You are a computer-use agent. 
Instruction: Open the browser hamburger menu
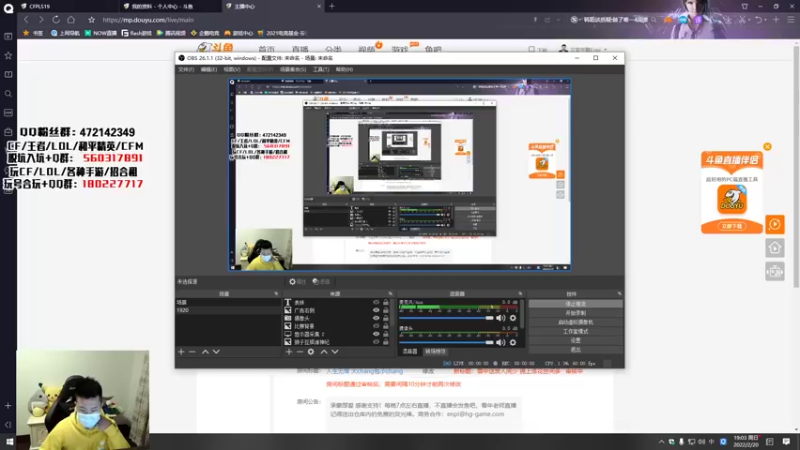click(790, 20)
